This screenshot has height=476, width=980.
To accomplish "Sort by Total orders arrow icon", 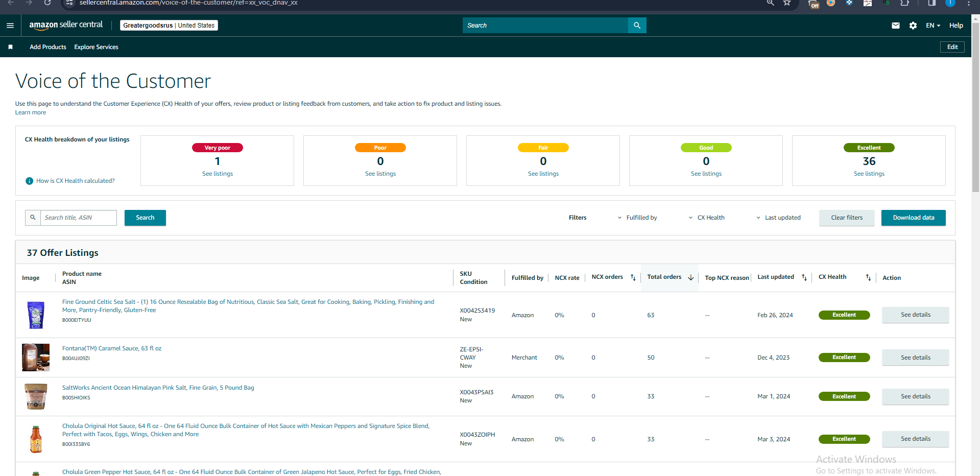I will 691,277.
